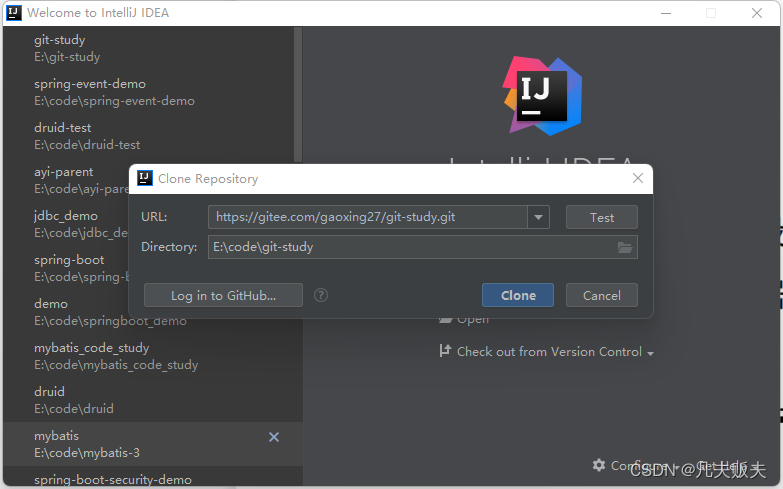Image resolution: width=783 pixels, height=489 pixels.
Task: Click the version control checkout icon
Action: tap(445, 351)
